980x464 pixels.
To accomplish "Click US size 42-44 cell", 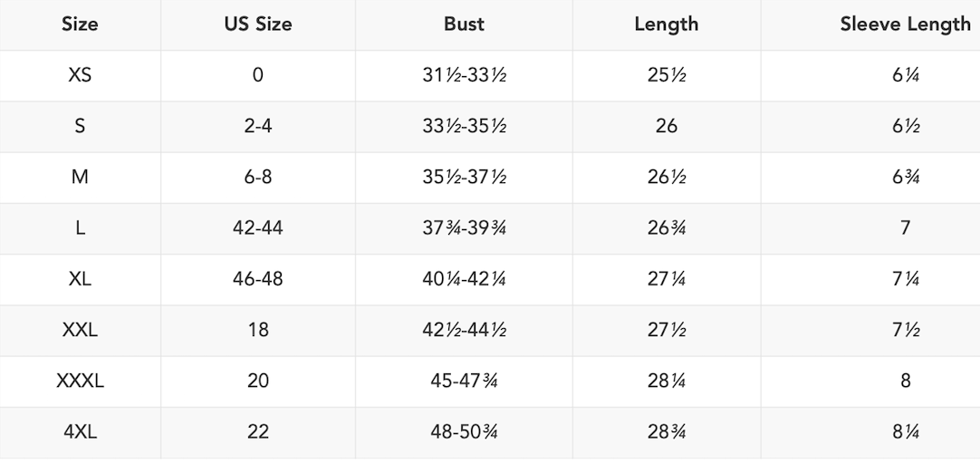I will [x=258, y=227].
